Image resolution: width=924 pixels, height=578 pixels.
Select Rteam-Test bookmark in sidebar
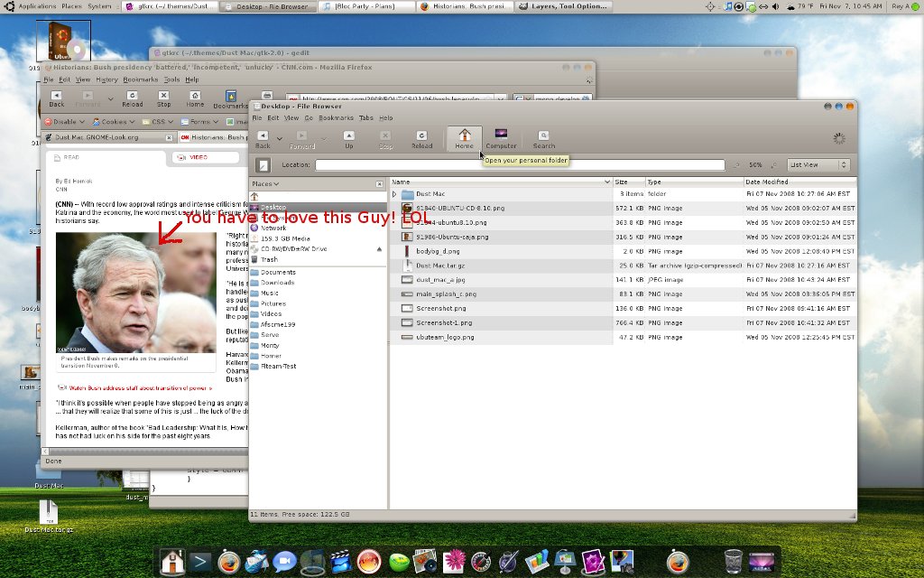coord(318,367)
